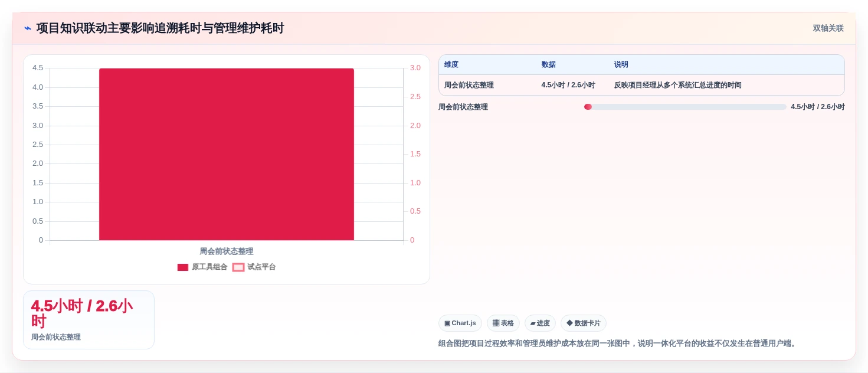Click the 周会前状态整理 caption under the data card
Screen dimensions: 868x373
(56, 337)
